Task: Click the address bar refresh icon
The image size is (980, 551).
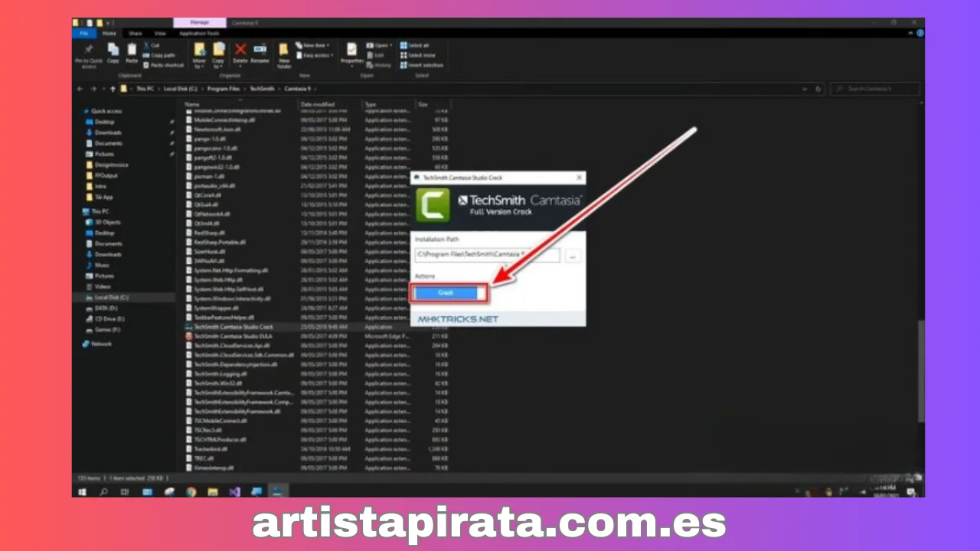Action: point(818,89)
